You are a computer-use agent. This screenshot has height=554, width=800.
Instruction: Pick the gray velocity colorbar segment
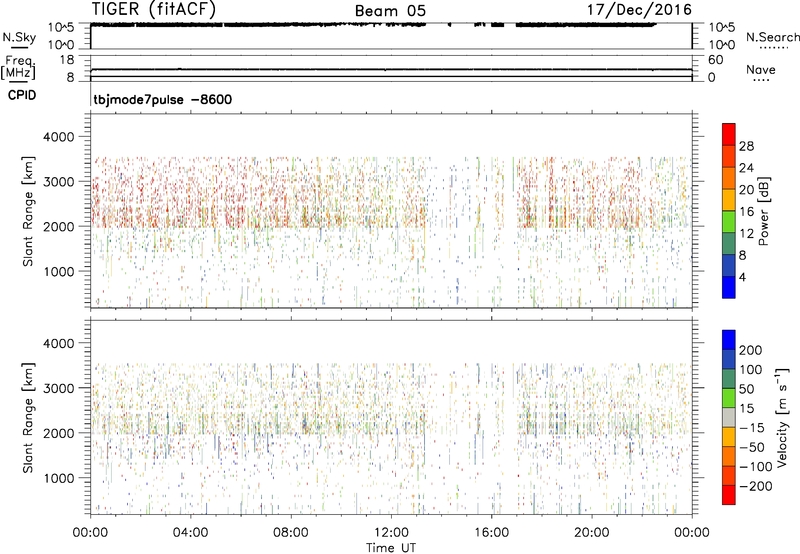(x=729, y=418)
